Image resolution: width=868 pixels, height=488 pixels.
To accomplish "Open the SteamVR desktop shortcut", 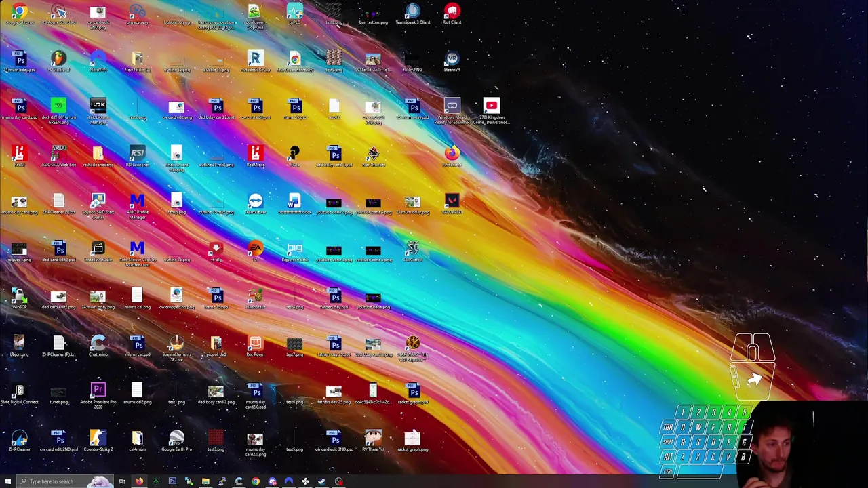I will click(x=452, y=59).
